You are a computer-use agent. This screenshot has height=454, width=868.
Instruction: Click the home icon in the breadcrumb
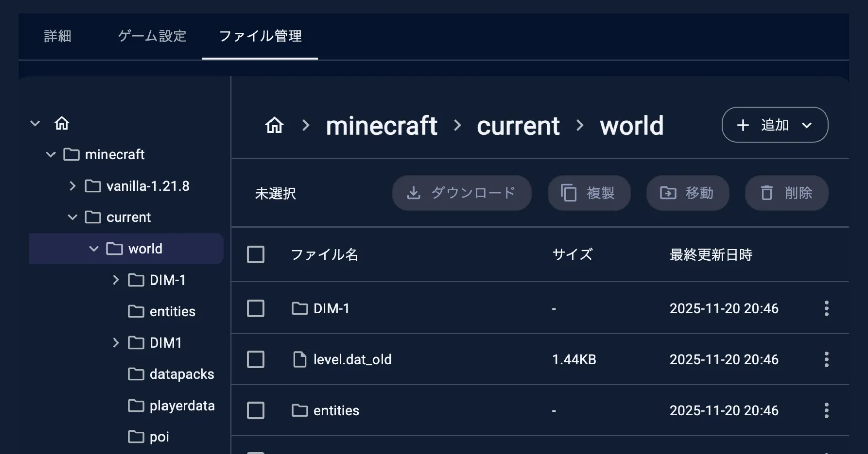click(275, 125)
